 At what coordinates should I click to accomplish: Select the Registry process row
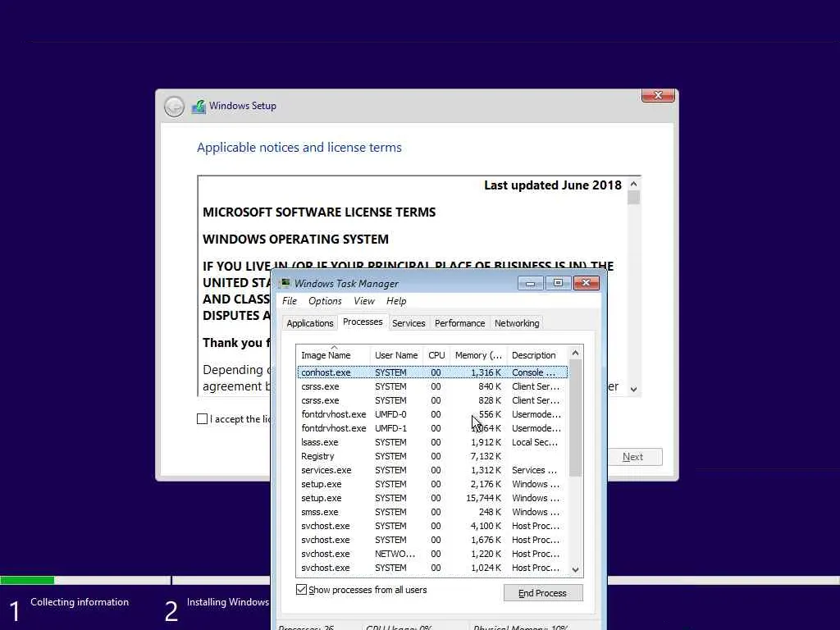click(x=432, y=456)
